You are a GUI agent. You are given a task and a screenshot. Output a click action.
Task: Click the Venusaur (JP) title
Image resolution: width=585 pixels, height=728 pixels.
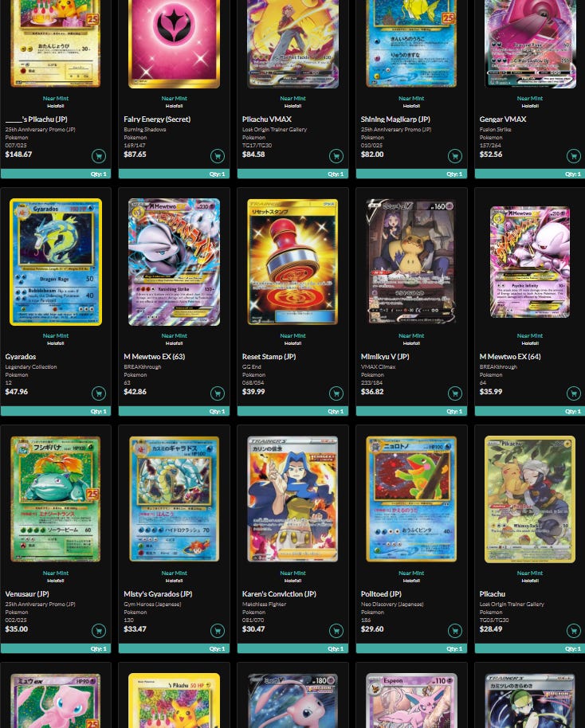point(27,594)
